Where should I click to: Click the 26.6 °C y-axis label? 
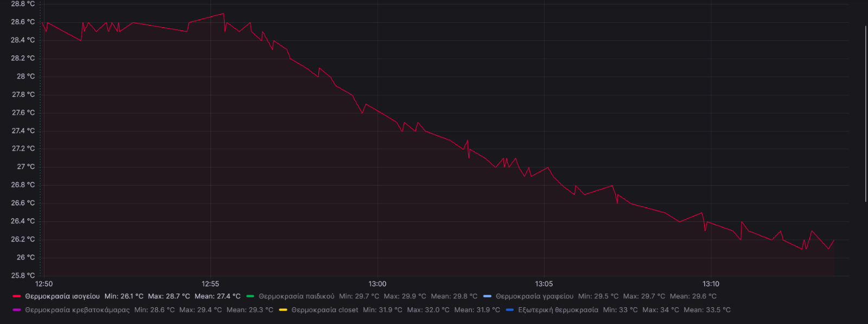(x=23, y=203)
